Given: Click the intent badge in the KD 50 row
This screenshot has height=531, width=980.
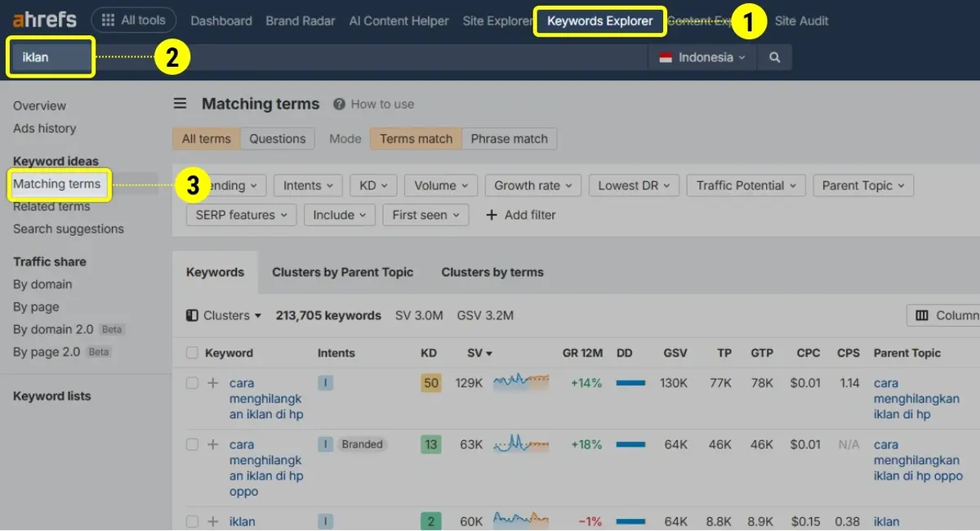Looking at the screenshot, I should click(325, 382).
